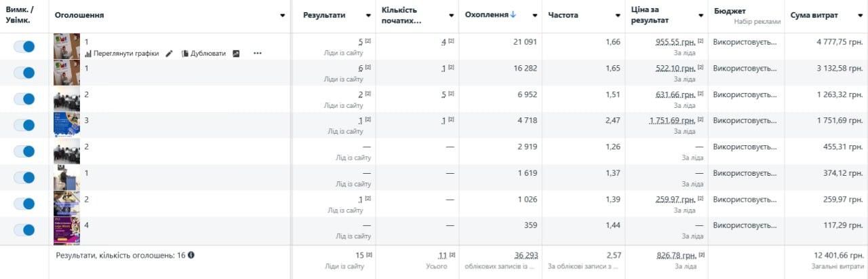Image resolution: width=868 pixels, height=279 pixels.
Task: Open thumbnail for ad named 4
Action: click(x=66, y=230)
